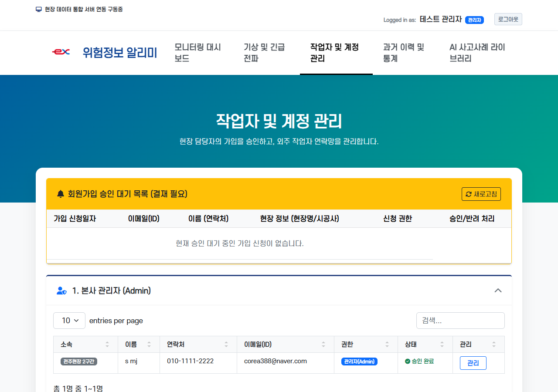Click the 현재 승인 대기 중 empty message
This screenshot has height=392, width=558.
pyautogui.click(x=240, y=243)
